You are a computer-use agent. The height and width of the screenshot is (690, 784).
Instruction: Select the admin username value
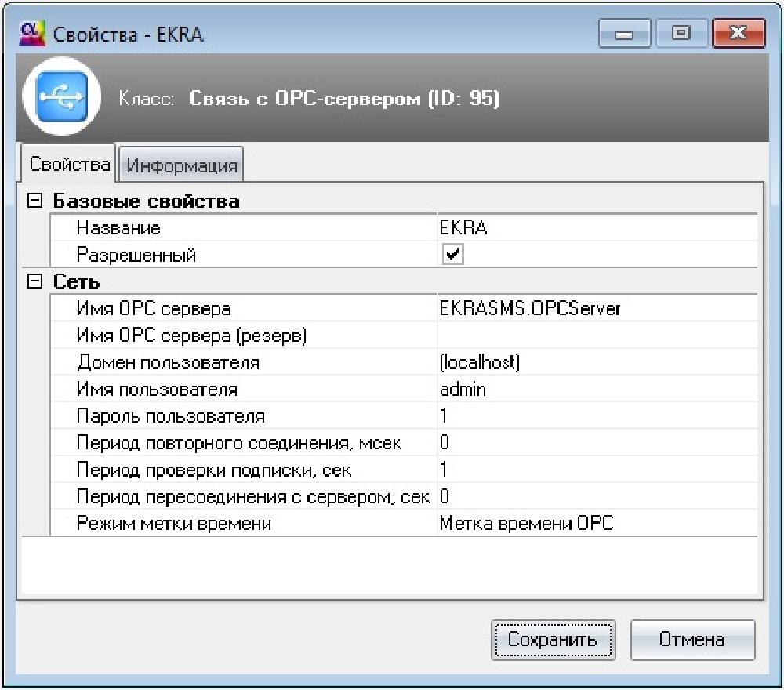click(x=597, y=390)
